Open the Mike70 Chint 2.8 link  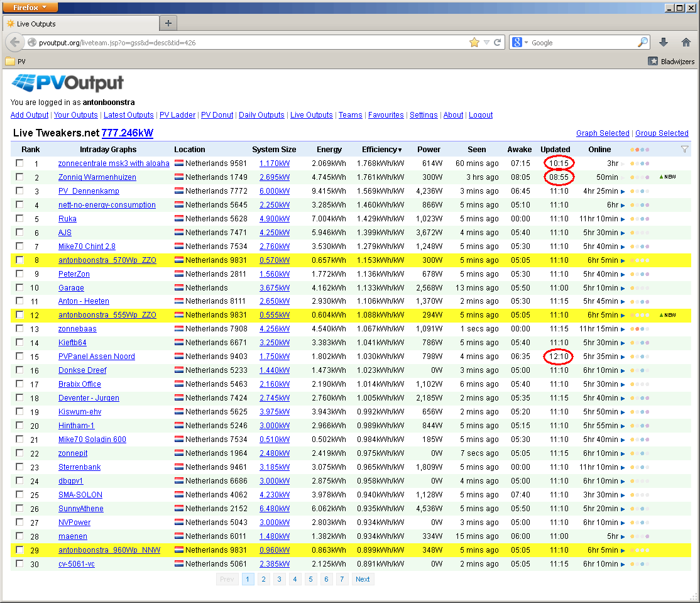pyautogui.click(x=87, y=246)
